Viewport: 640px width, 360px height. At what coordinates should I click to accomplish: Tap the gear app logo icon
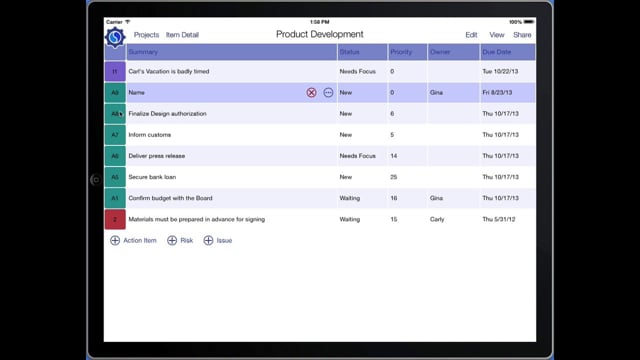click(x=115, y=38)
